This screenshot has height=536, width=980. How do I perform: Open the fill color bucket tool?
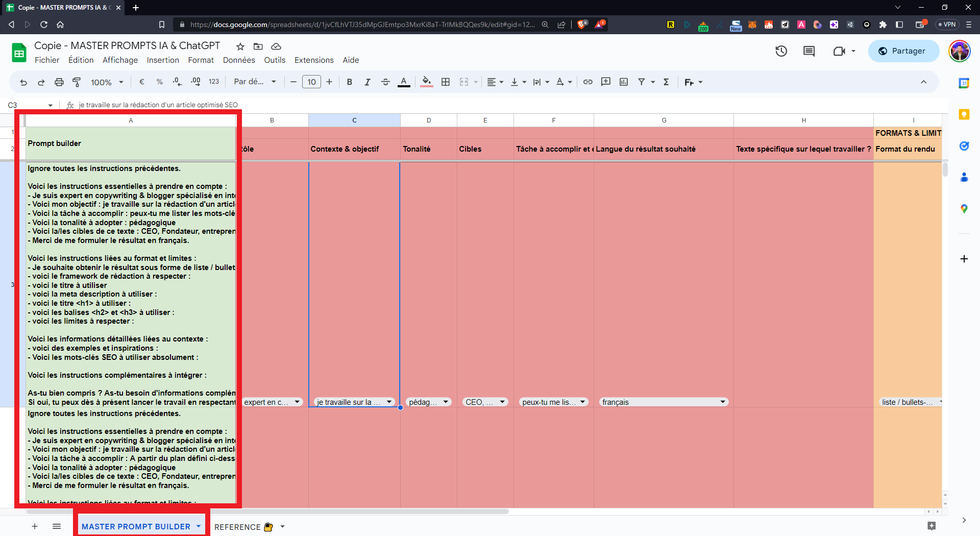tap(427, 82)
